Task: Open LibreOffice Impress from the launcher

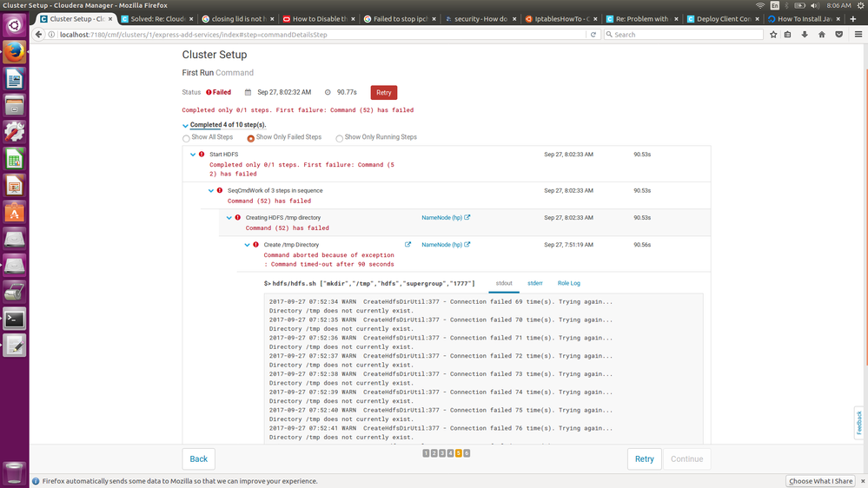Action: [15, 186]
